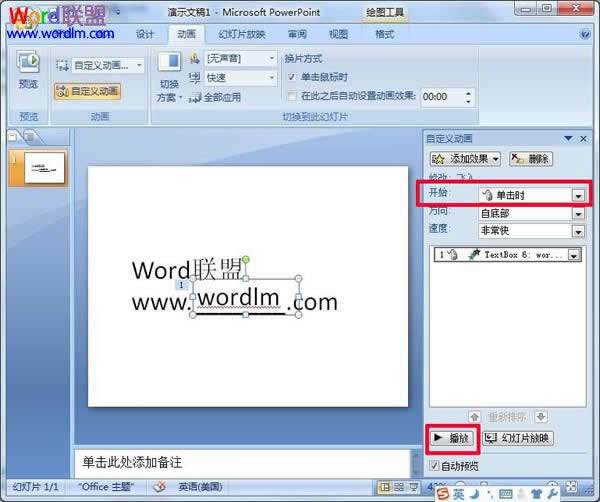
Task: Toggle the AutoPreview checkbox
Action: click(x=434, y=466)
